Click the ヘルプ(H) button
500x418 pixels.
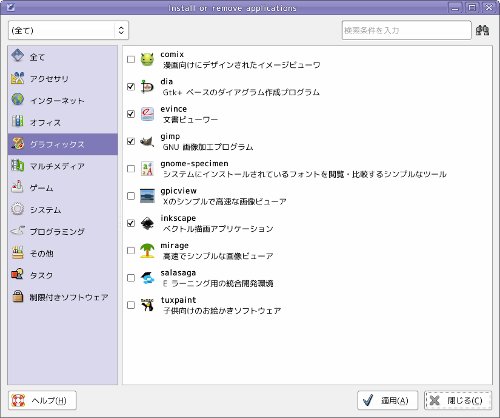[x=42, y=400]
